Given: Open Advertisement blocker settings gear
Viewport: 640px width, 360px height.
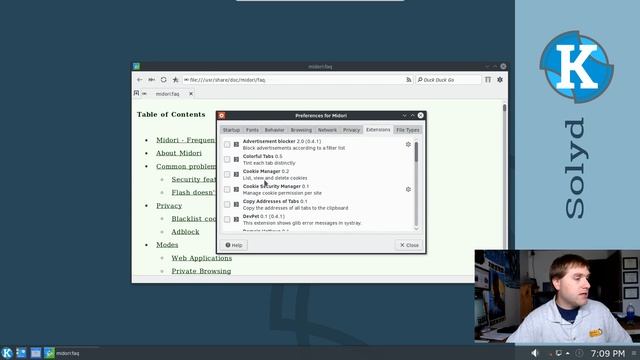Looking at the screenshot, I should tap(408, 144).
